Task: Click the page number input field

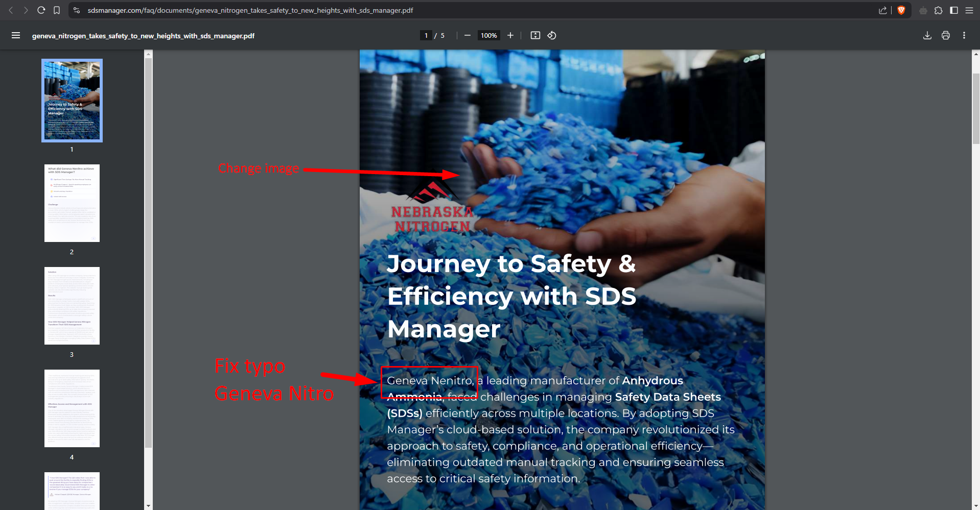Action: point(426,35)
